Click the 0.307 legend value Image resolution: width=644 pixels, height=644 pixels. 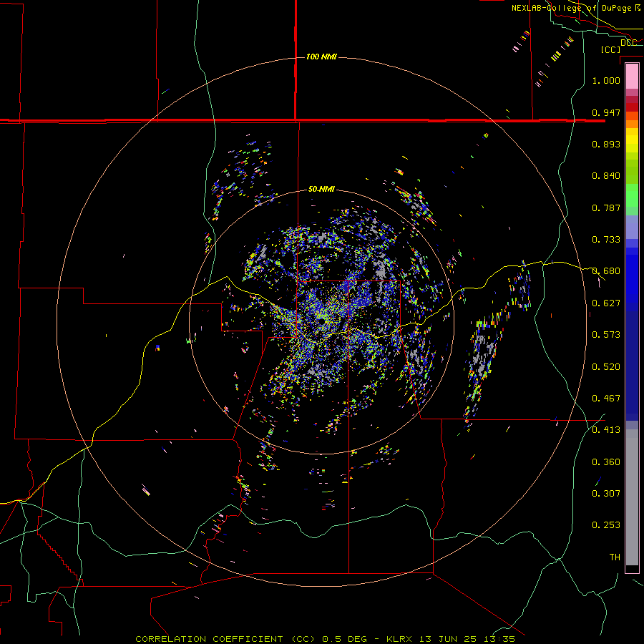[x=606, y=494]
